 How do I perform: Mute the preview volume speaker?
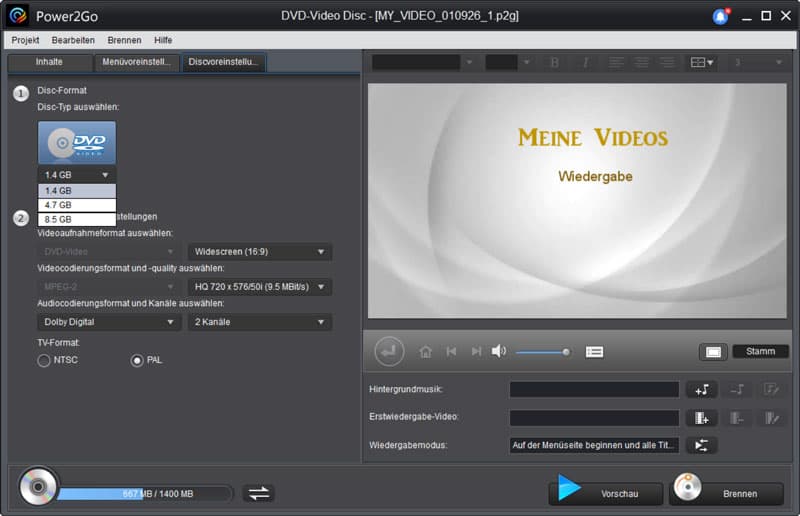click(499, 351)
